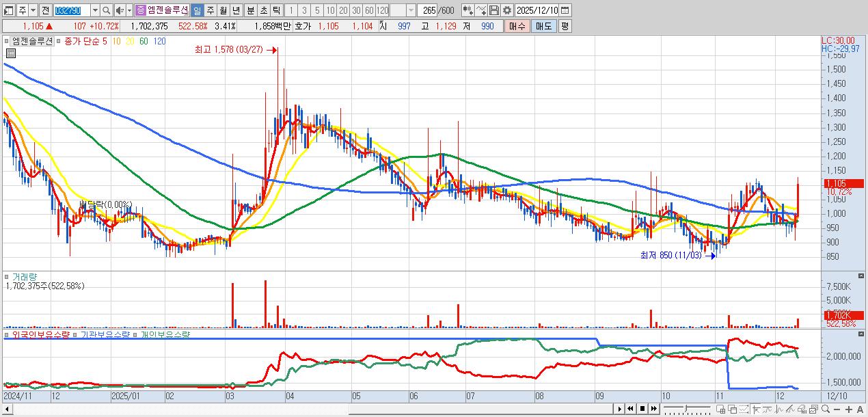Open stock search magnifier icon
Viewport: 868px width, 417px height.
click(x=107, y=10)
